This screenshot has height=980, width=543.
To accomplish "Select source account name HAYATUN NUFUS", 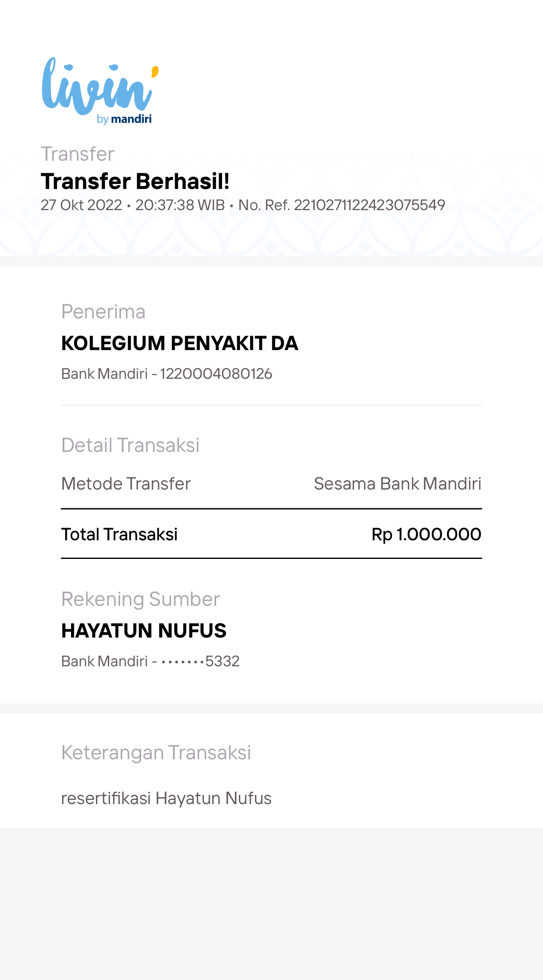I will click(144, 631).
